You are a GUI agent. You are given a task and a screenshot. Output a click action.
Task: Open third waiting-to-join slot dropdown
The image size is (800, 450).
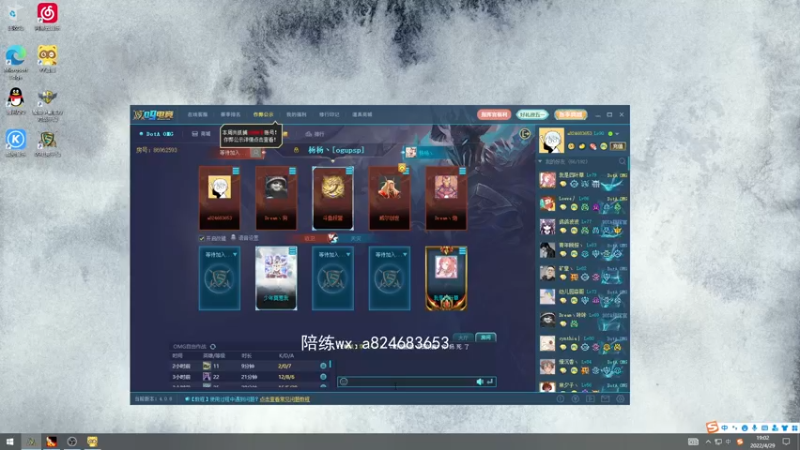pyautogui.click(x=348, y=254)
